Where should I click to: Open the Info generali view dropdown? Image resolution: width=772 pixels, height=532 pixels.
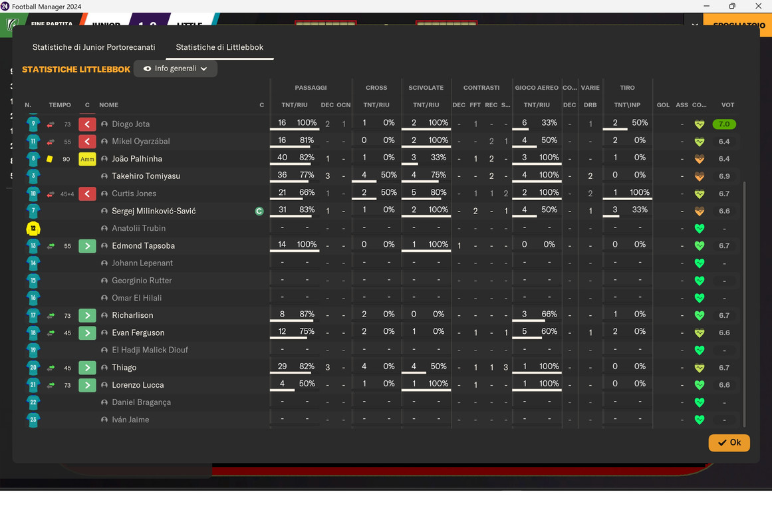176,68
